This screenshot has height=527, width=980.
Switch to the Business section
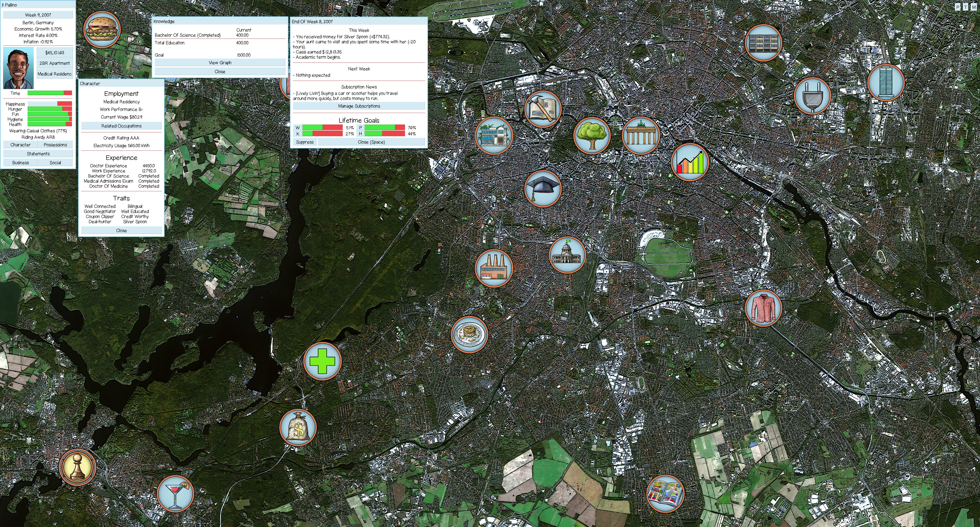click(20, 162)
